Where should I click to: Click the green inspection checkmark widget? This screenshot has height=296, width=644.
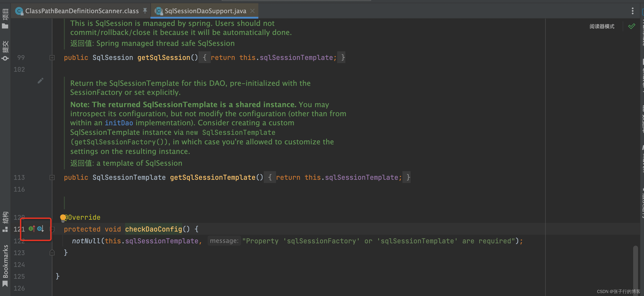(x=632, y=26)
